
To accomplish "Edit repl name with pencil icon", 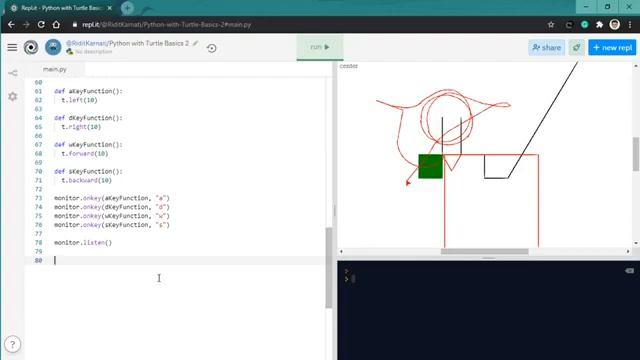I will [x=196, y=43].
